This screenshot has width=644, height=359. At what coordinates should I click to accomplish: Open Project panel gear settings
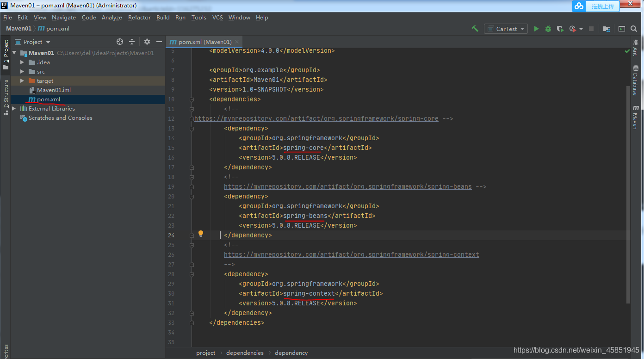click(147, 42)
